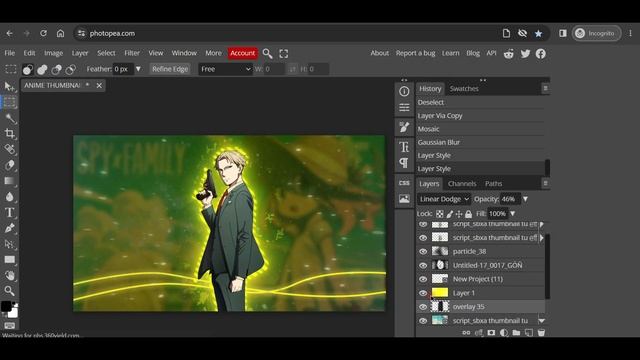The height and width of the screenshot is (360, 640).
Task: Open the Info panel icon
Action: pos(404,91)
